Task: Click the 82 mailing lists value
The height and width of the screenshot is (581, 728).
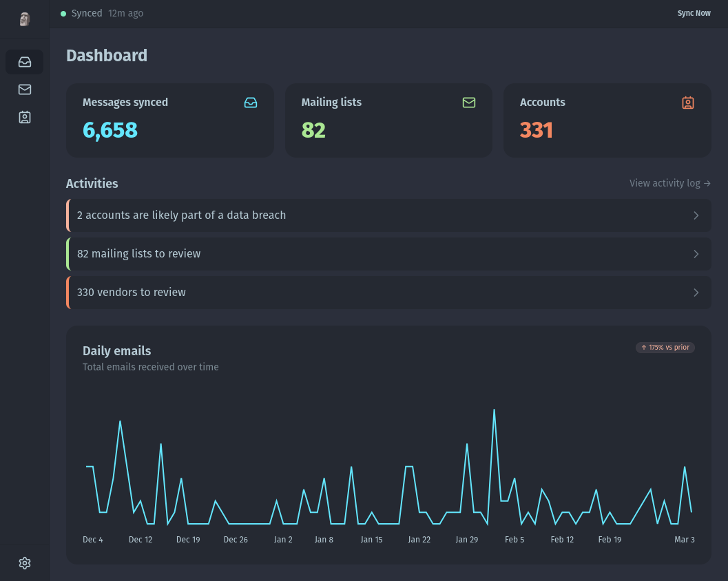Action: [313, 130]
